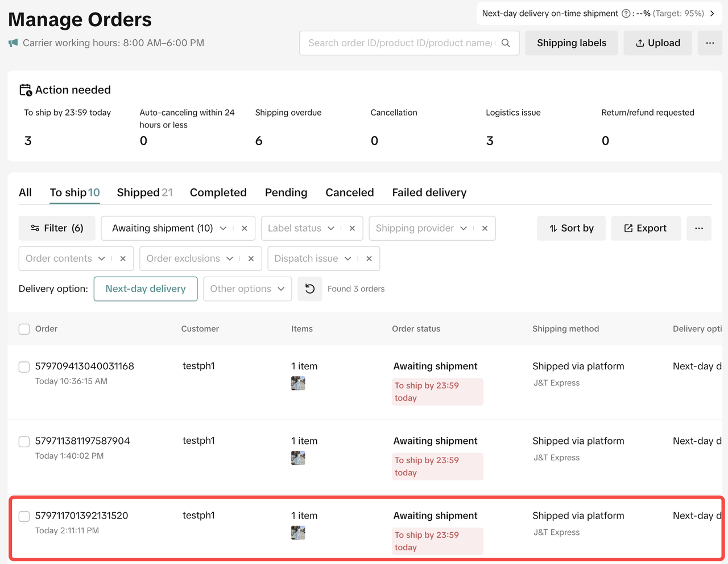Focus the order ID search field
This screenshot has height=564, width=728.
(400, 43)
